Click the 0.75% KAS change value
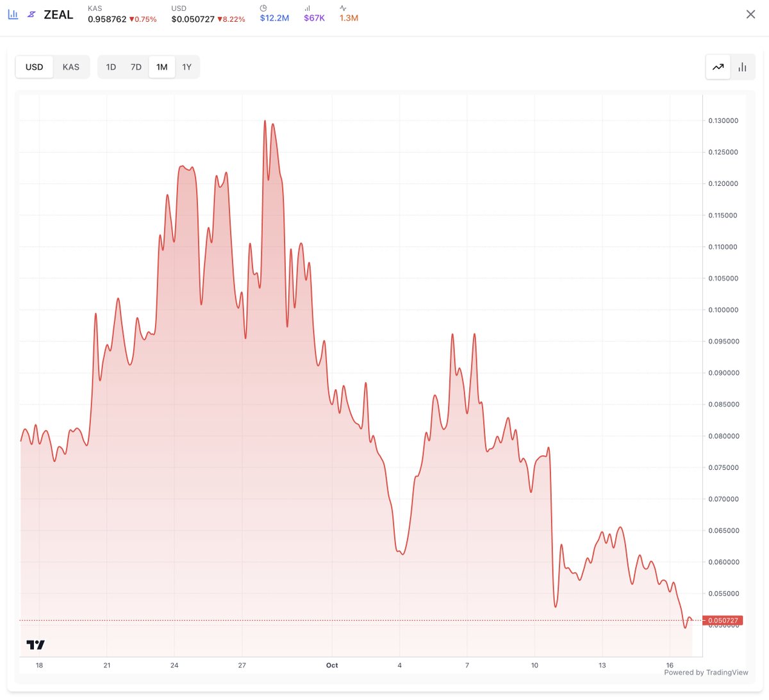This screenshot has height=700, width=769. click(x=143, y=19)
